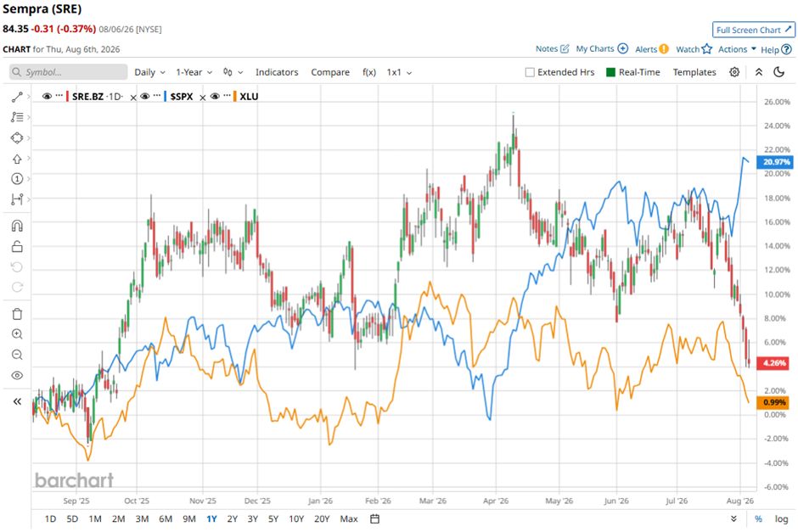Click the Watch star icon
The image size is (798, 532).
706,49
